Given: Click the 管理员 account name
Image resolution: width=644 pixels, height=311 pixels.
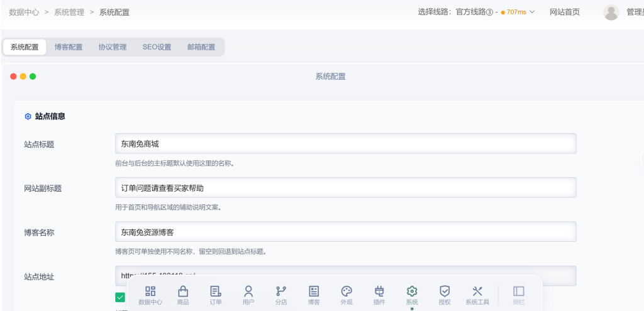Looking at the screenshot, I should [635, 13].
